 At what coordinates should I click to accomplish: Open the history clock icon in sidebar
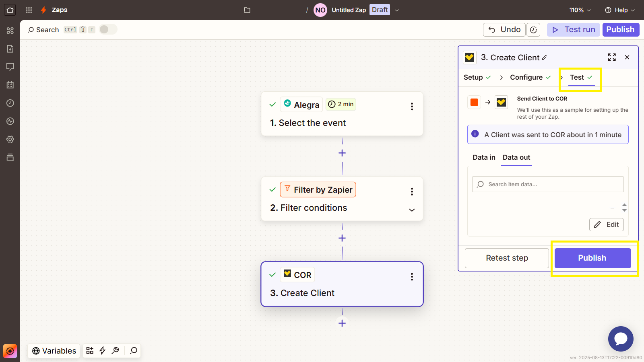click(10, 103)
